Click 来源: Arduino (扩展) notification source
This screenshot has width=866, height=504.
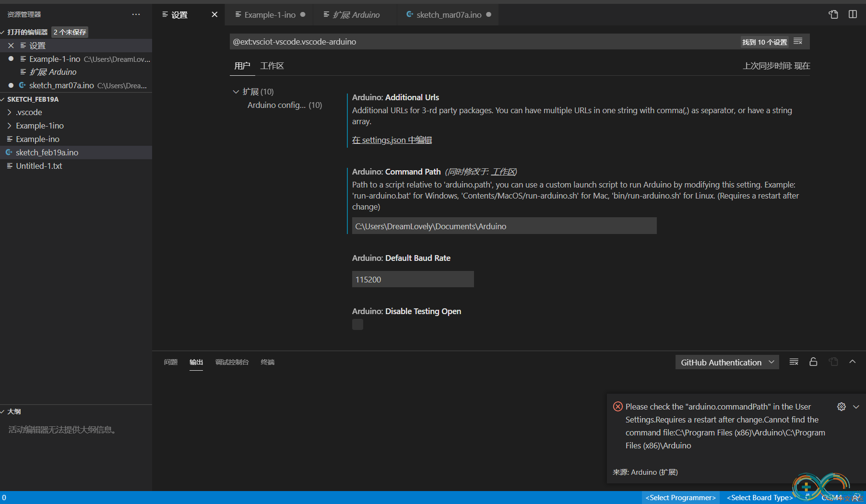click(645, 472)
